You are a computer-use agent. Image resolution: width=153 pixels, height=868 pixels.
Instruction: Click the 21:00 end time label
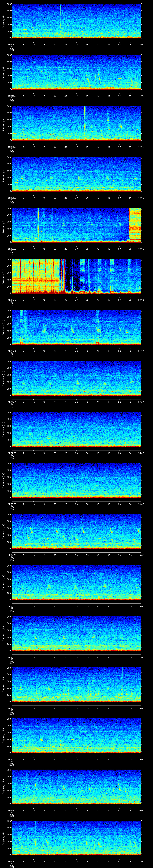pyautogui.click(x=141, y=351)
